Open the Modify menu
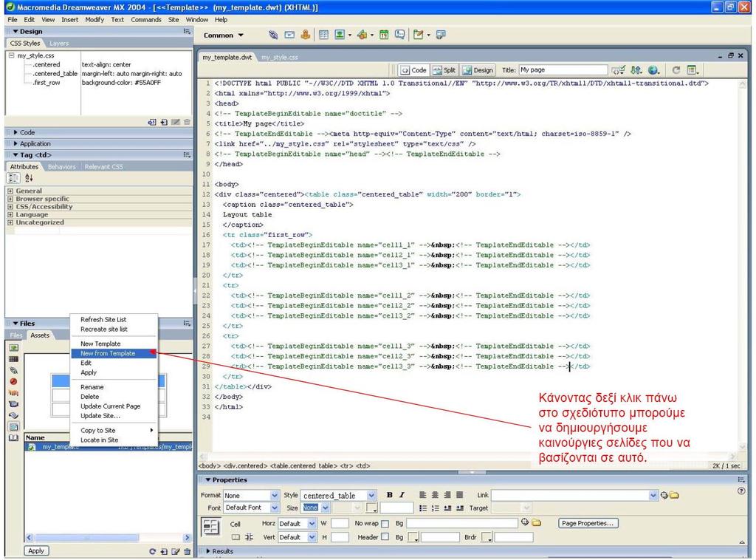The width and height of the screenshot is (756, 560). [x=94, y=20]
